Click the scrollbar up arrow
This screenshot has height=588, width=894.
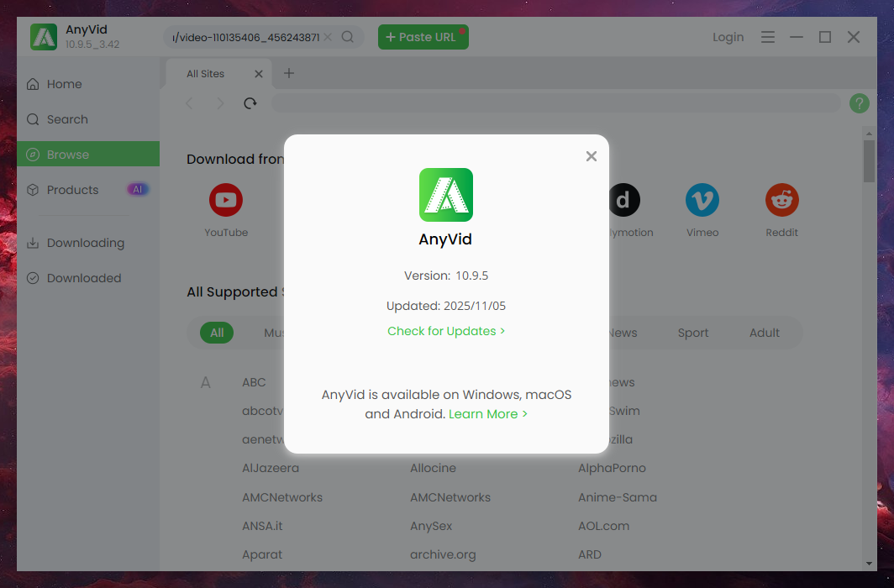[869, 134]
